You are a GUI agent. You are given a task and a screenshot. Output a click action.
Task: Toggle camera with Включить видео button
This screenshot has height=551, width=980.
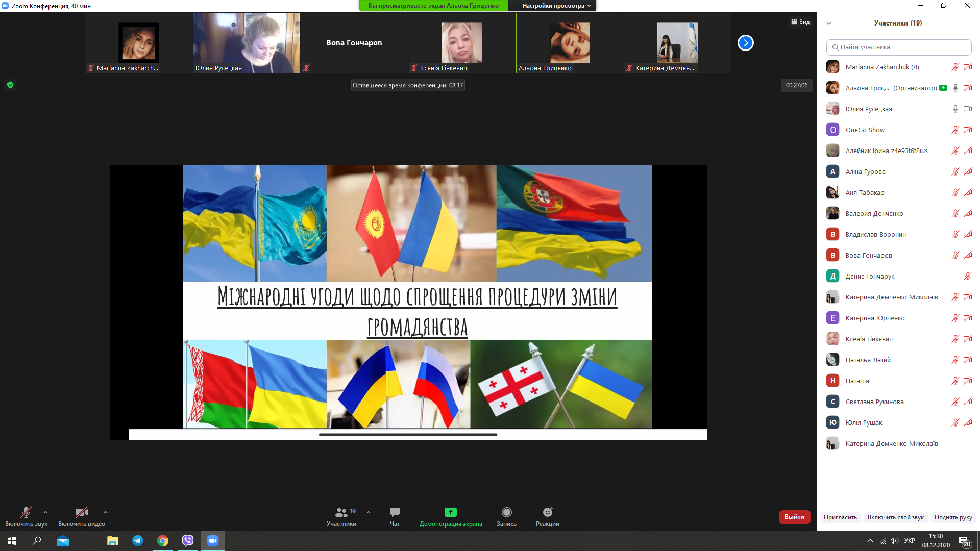click(x=81, y=515)
